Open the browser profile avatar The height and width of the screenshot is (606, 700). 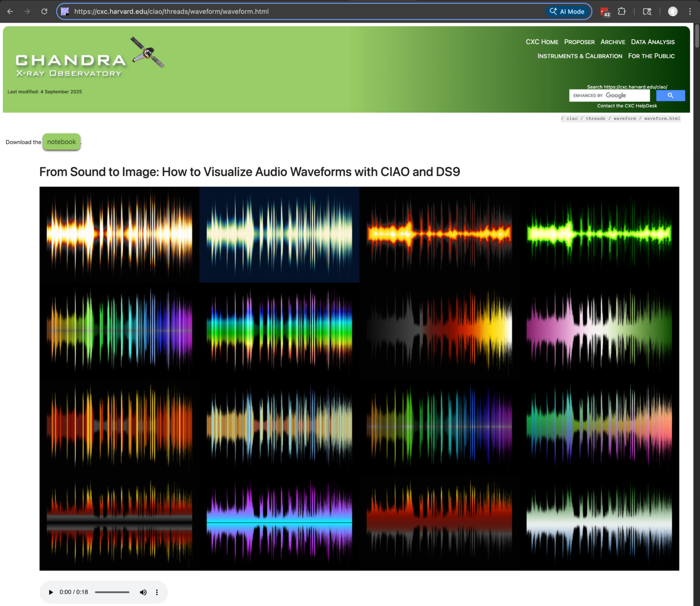coord(672,12)
